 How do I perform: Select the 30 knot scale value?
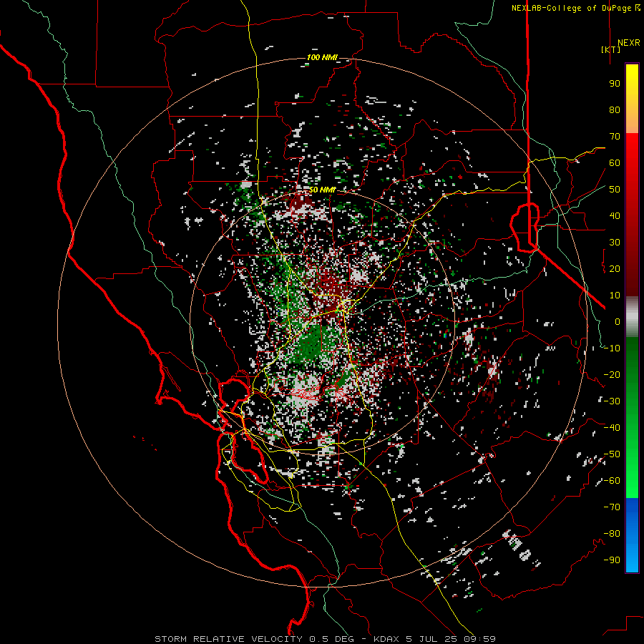pos(615,243)
